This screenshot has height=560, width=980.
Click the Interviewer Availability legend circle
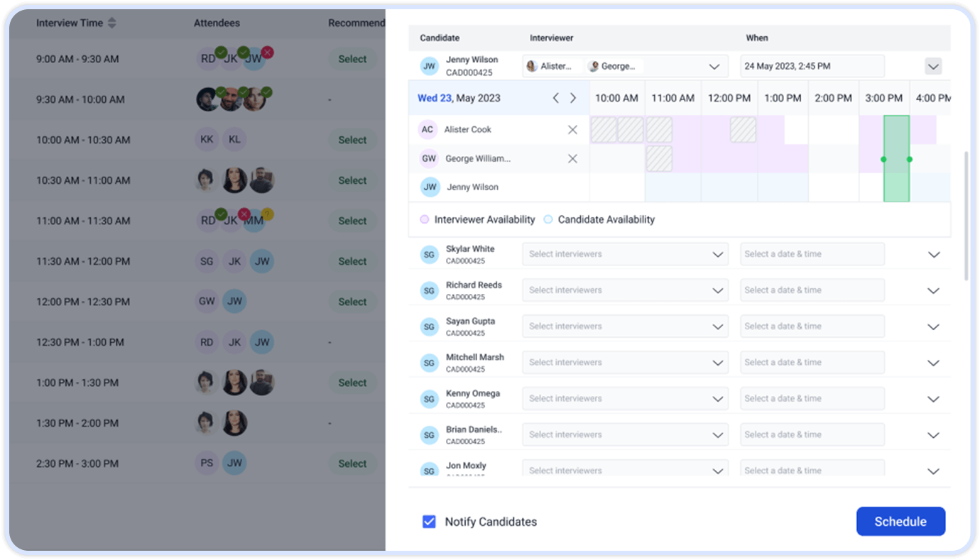[x=425, y=220]
